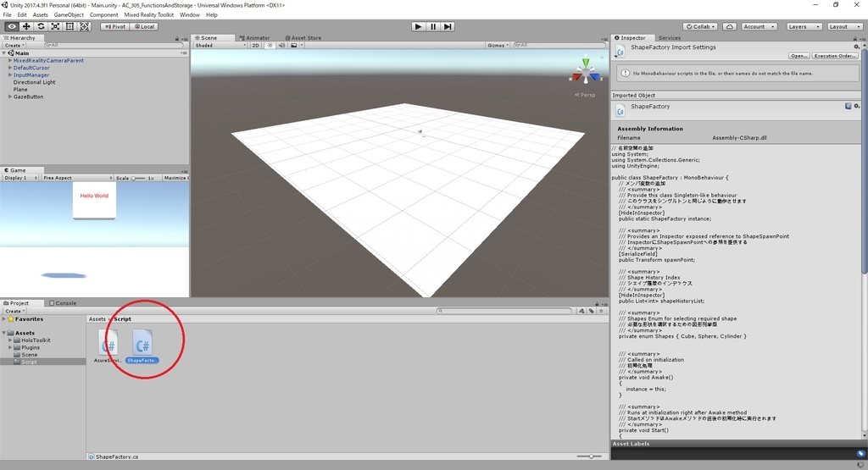868x470 pixels.
Task: Open the GameObject menu
Action: tap(69, 15)
